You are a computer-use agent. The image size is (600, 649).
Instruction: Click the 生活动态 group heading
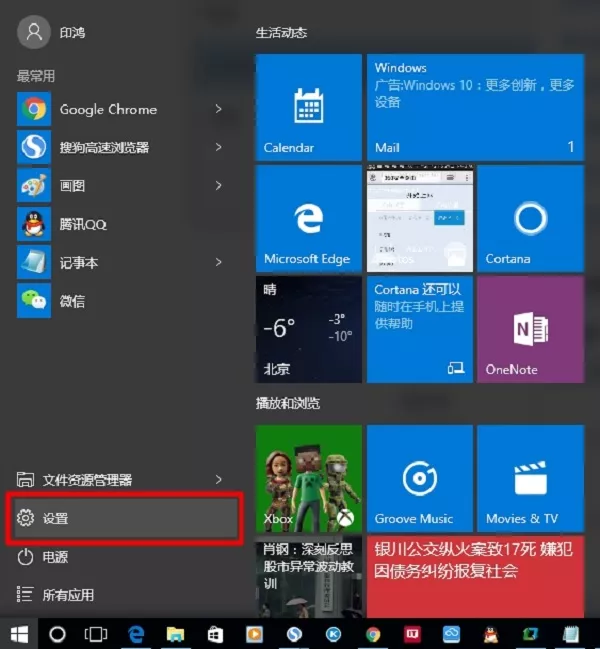pos(281,33)
